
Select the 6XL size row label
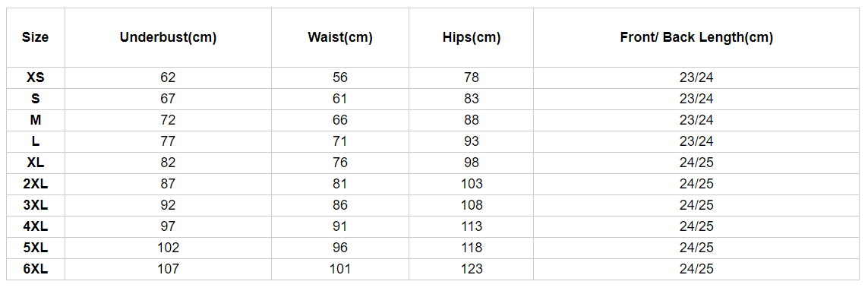[x=36, y=270]
